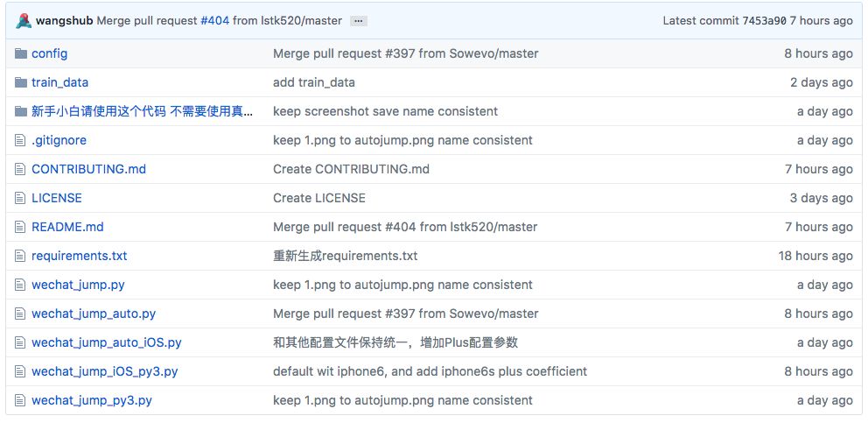Viewport: 868px width, 423px height.
Task: Click the train_data folder icon
Action: (21, 82)
